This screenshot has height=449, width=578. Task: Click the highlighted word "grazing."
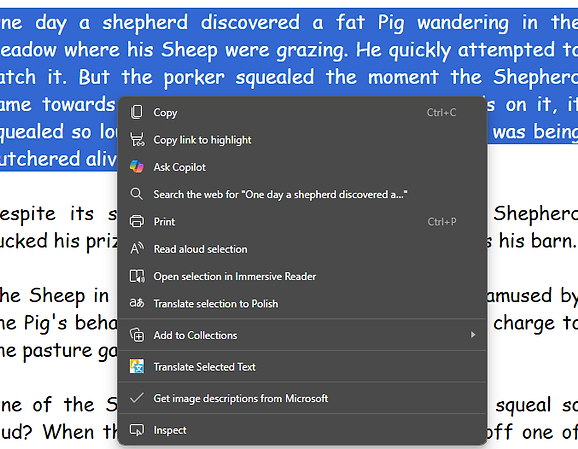(x=312, y=51)
